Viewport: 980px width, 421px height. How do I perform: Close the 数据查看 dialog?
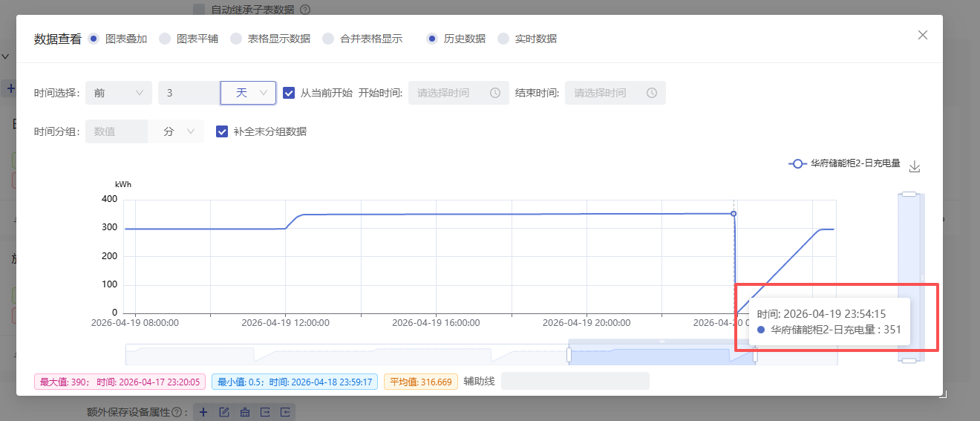tap(922, 35)
